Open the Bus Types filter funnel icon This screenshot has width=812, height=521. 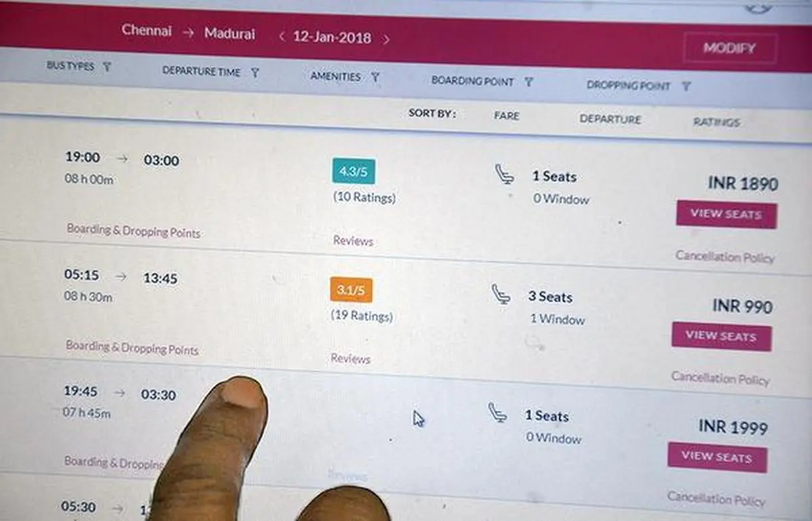tap(107, 66)
